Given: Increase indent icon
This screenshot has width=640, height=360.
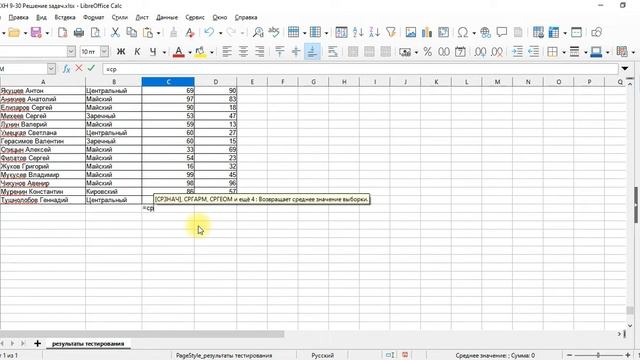Looking at the screenshot, I should coord(517,51).
